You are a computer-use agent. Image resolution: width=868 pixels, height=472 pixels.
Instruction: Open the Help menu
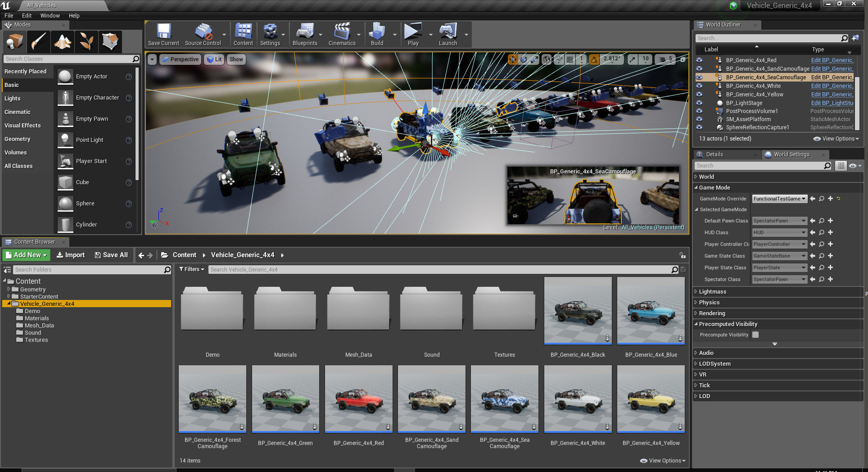point(74,15)
